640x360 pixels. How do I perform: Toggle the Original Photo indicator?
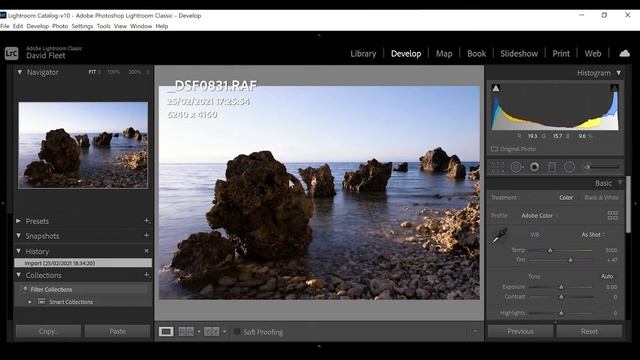pos(494,149)
